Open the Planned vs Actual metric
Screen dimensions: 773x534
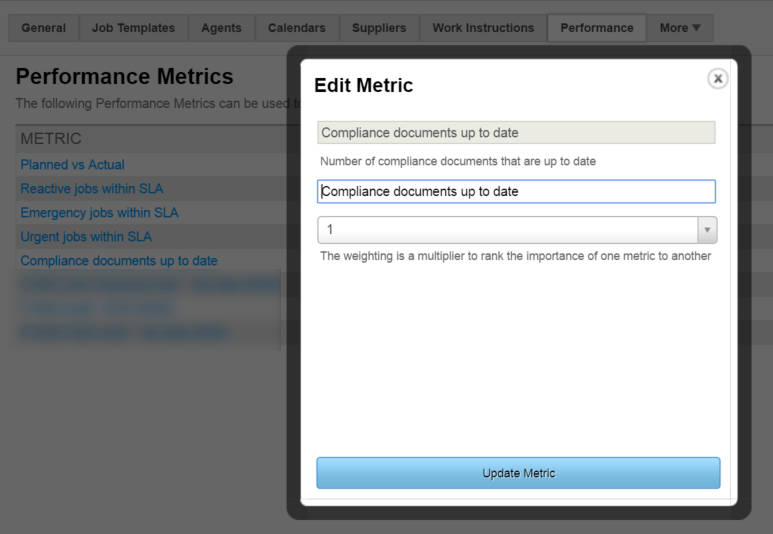[72, 165]
